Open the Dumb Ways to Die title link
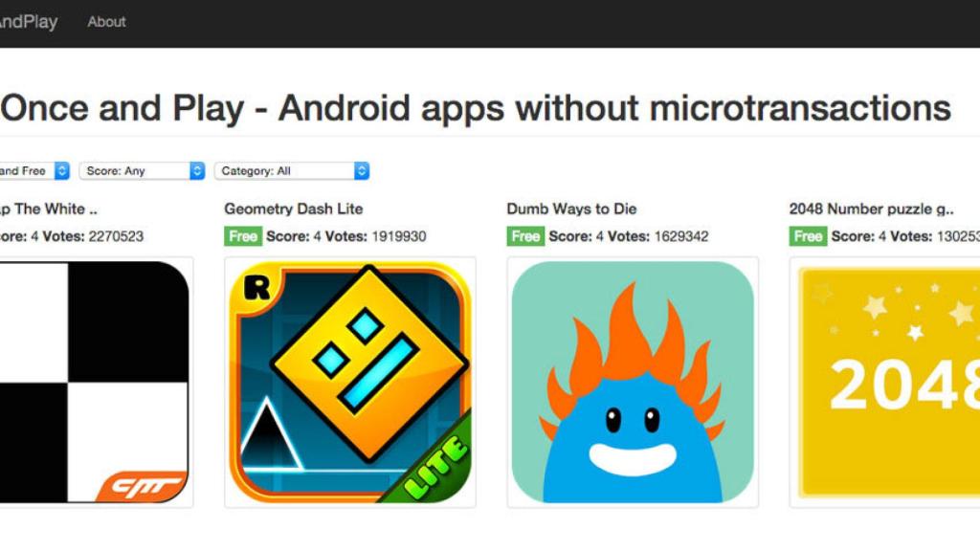980x551 pixels. click(572, 209)
